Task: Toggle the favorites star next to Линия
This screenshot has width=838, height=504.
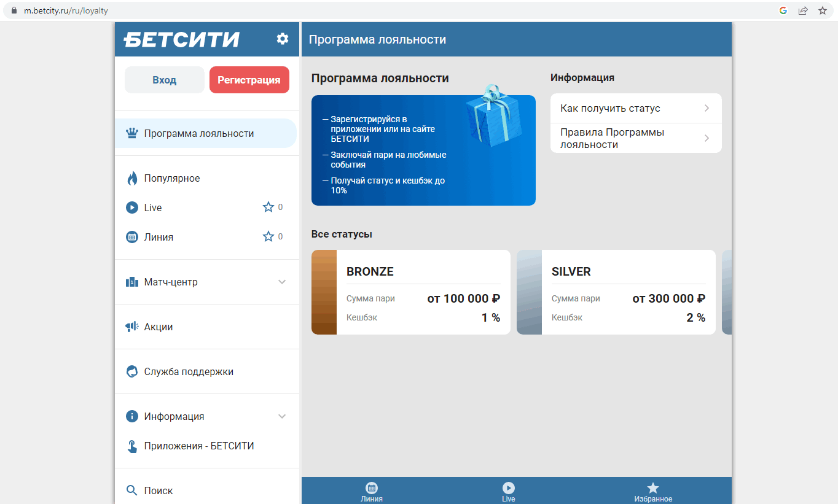Action: tap(268, 237)
